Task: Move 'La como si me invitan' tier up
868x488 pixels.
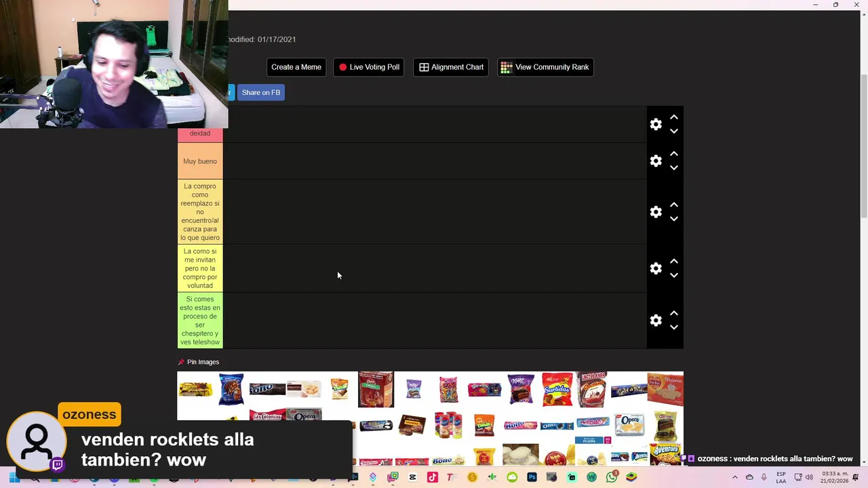Action: [674, 262]
